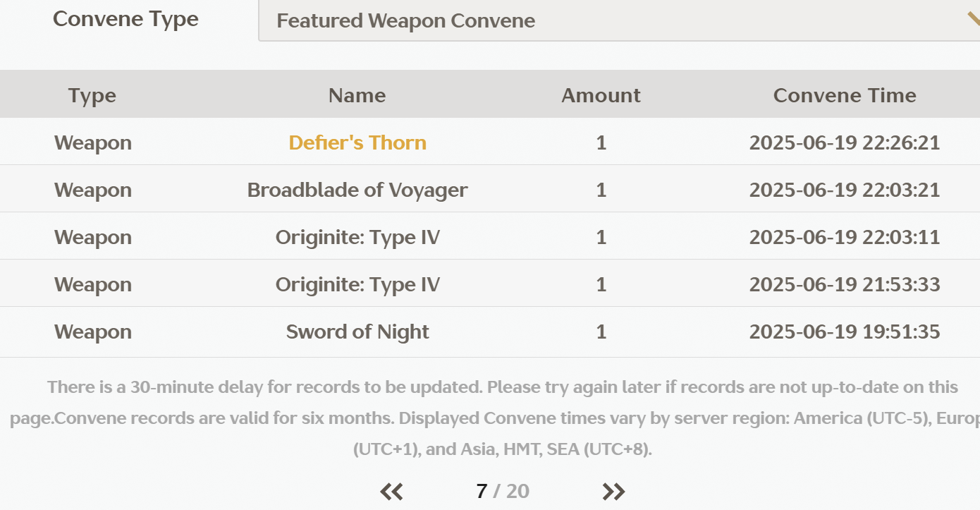980x510 pixels.
Task: Click the Amount column header
Action: tap(601, 95)
